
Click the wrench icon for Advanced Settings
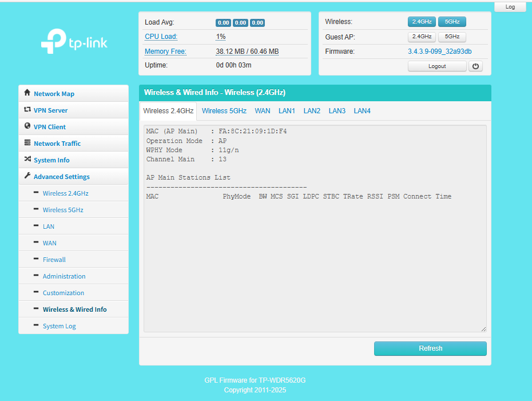click(27, 176)
